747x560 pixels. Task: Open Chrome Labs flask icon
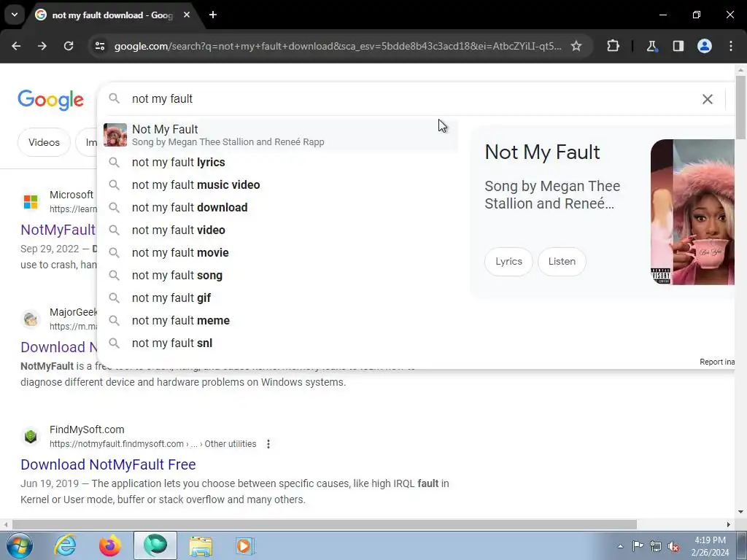651,46
